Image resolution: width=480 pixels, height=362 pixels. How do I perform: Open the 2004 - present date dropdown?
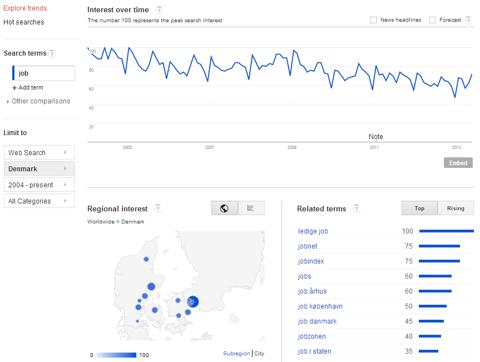click(39, 185)
